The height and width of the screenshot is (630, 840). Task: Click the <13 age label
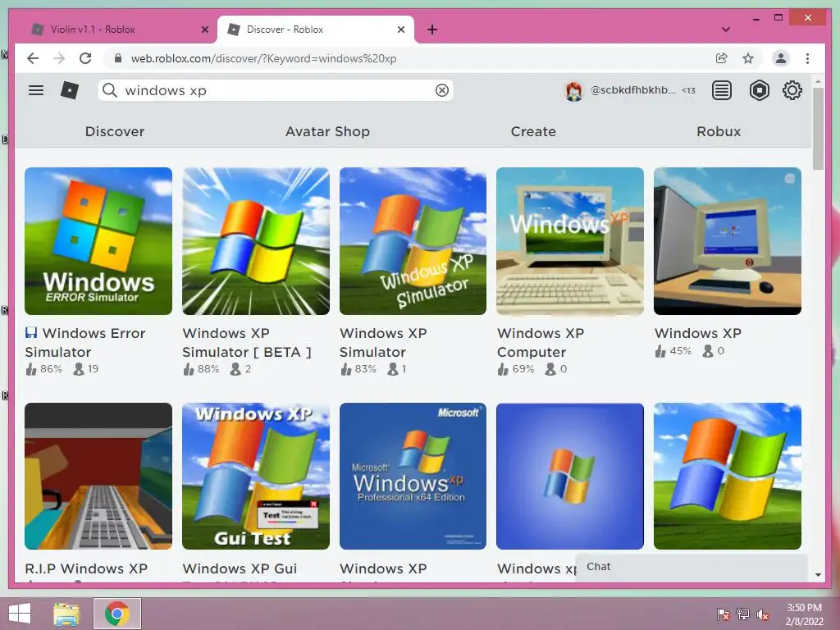(x=688, y=90)
